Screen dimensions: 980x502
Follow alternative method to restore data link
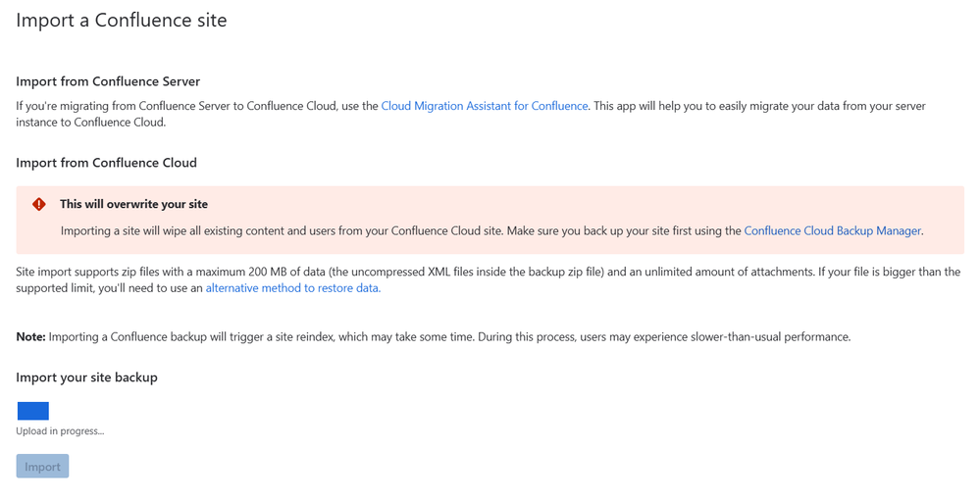click(x=293, y=288)
